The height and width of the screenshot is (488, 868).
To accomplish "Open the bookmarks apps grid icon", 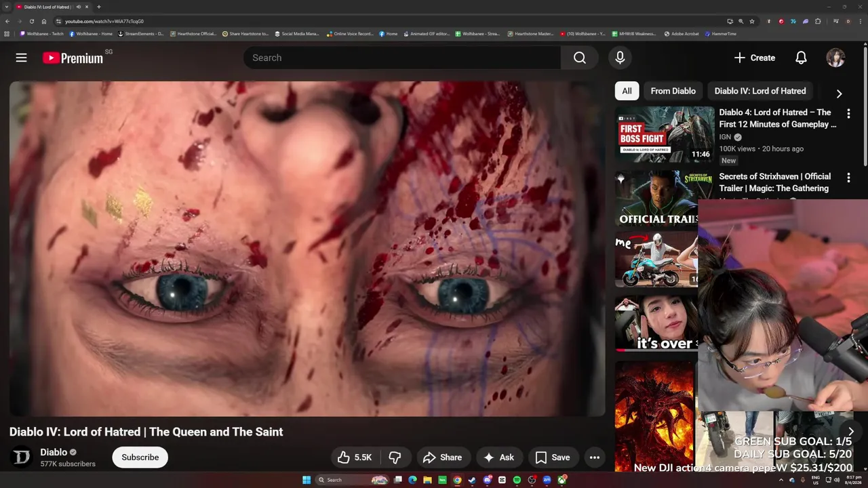I will point(7,33).
